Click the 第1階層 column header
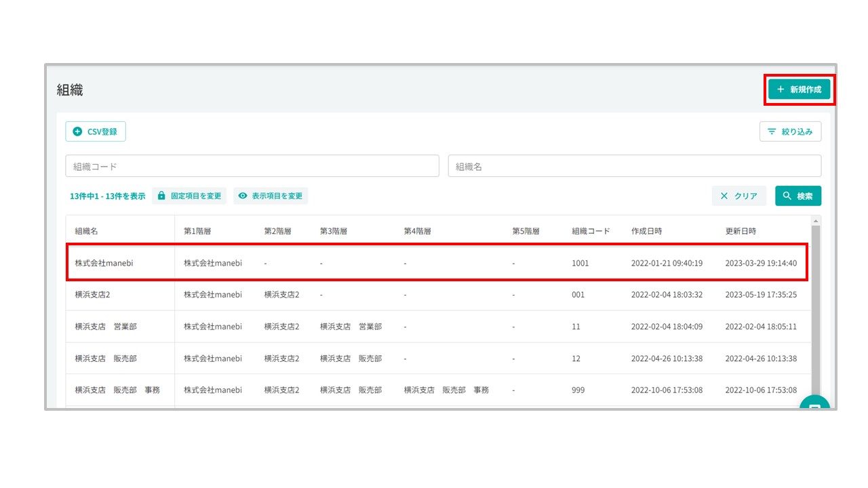Screen dimensions: 868x488 197,231
